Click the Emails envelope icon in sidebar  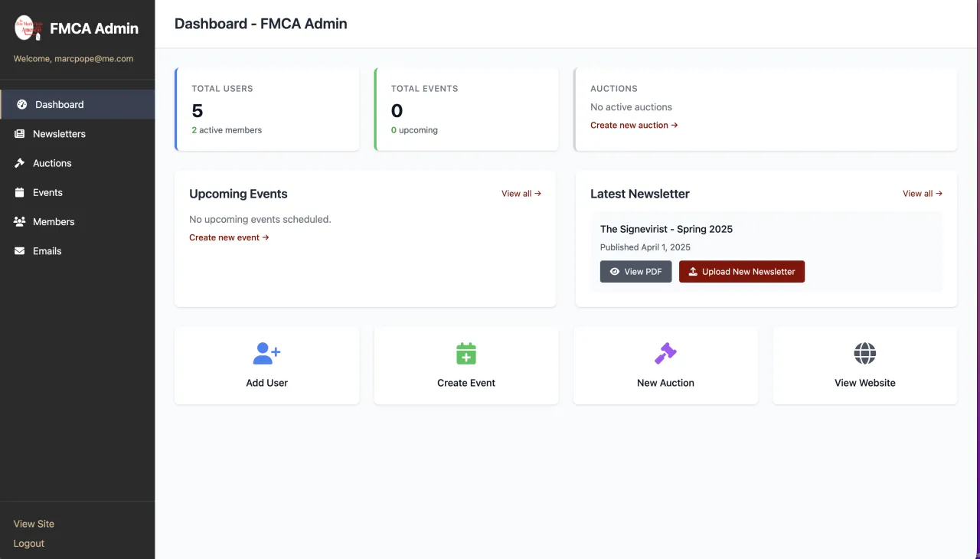(x=20, y=251)
